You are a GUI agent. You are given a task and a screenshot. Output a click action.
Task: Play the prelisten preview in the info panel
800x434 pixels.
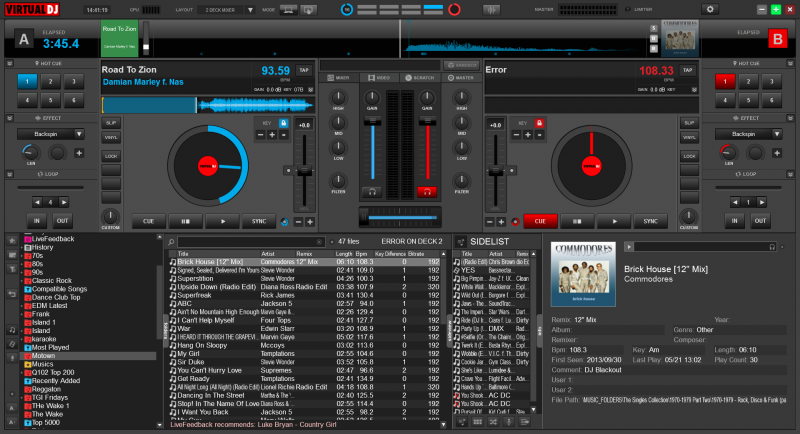coord(629,247)
